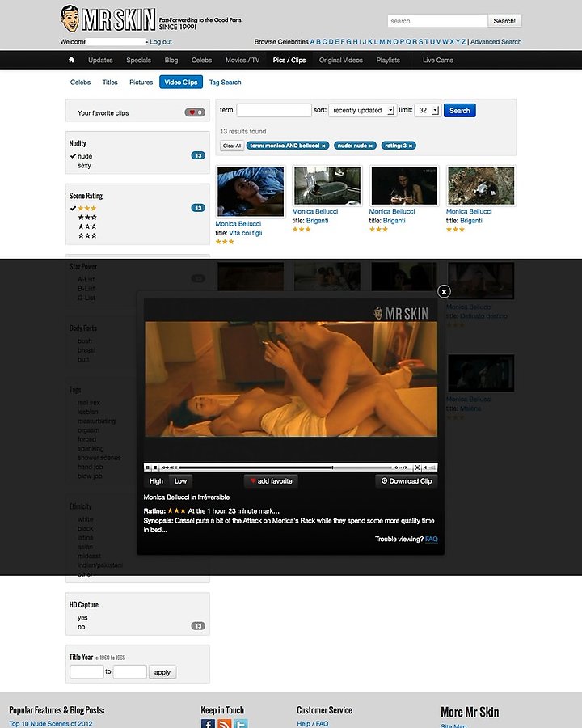This screenshot has width=582, height=728.
Task: Select Low video quality
Action: pyautogui.click(x=180, y=481)
